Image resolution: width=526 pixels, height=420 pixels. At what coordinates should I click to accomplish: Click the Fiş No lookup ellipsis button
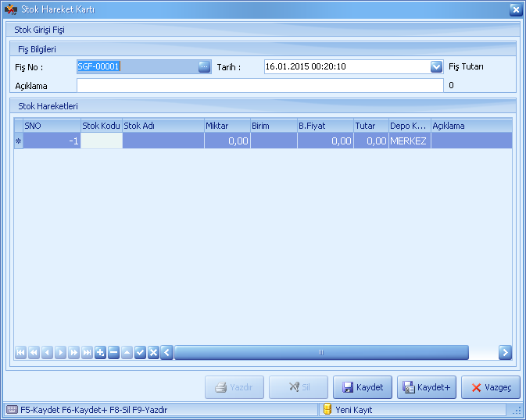[x=204, y=67]
